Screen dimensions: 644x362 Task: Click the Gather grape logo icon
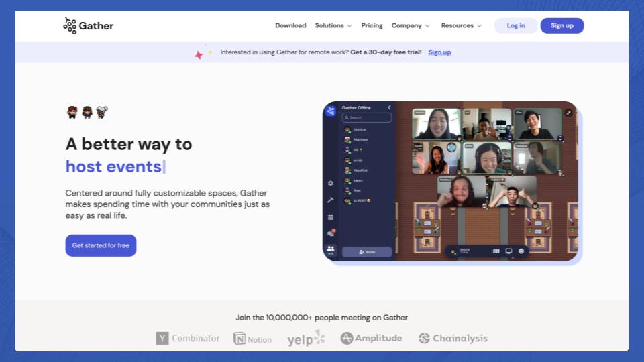[x=70, y=25]
